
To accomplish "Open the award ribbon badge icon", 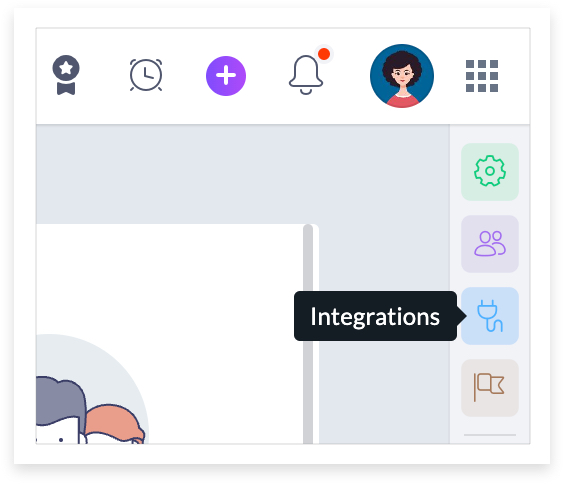I will pos(66,75).
